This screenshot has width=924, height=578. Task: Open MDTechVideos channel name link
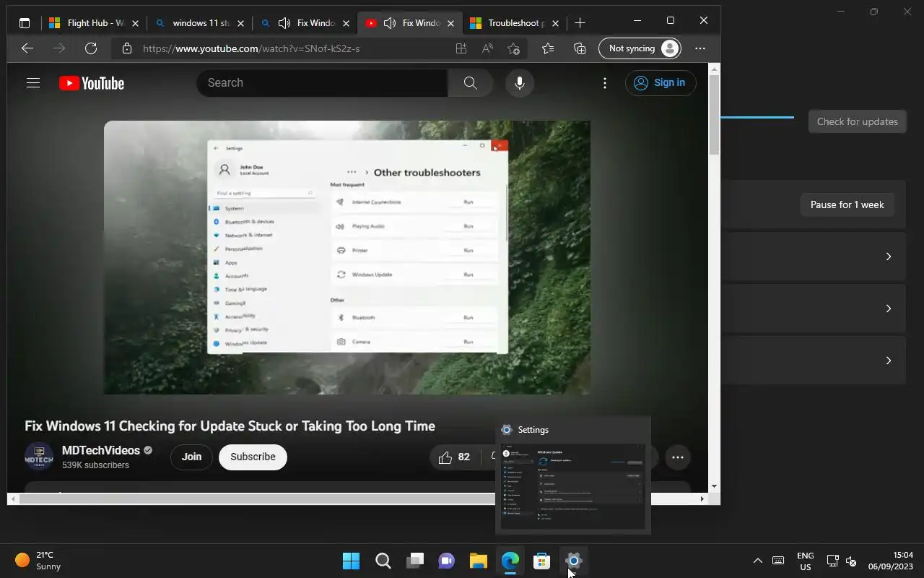coord(101,450)
